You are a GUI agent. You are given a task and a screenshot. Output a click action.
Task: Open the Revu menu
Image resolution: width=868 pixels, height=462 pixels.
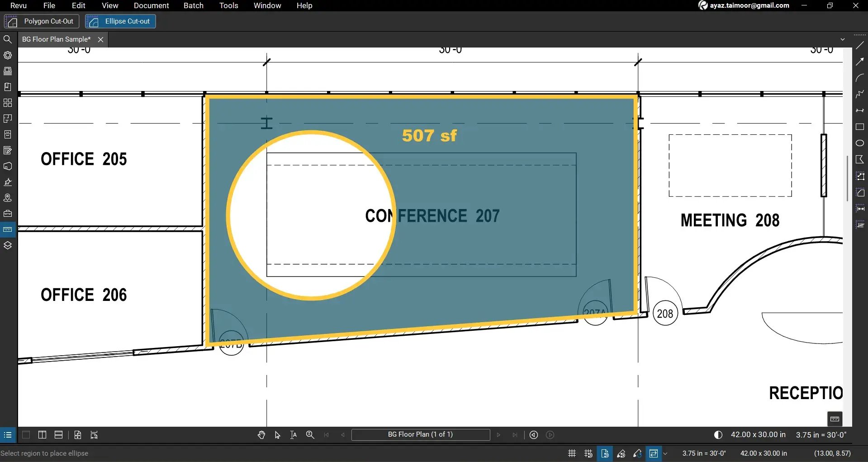19,5
